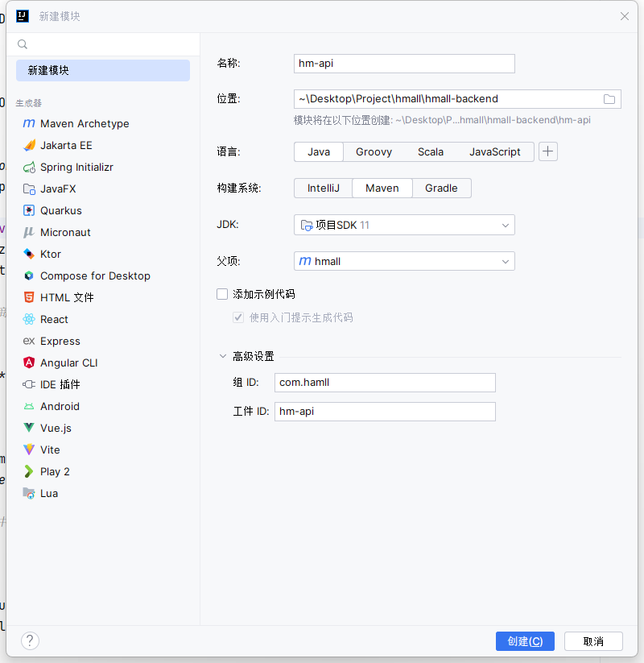Click the search magnifier icon
644x663 pixels.
(23, 44)
